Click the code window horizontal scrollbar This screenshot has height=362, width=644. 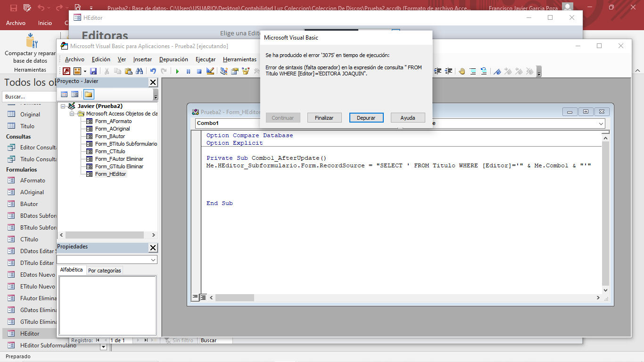(406, 298)
